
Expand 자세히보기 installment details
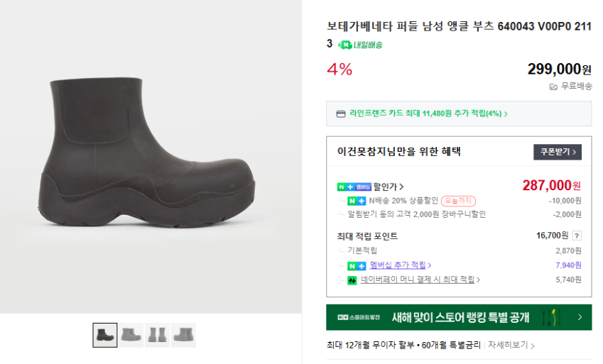point(511,346)
